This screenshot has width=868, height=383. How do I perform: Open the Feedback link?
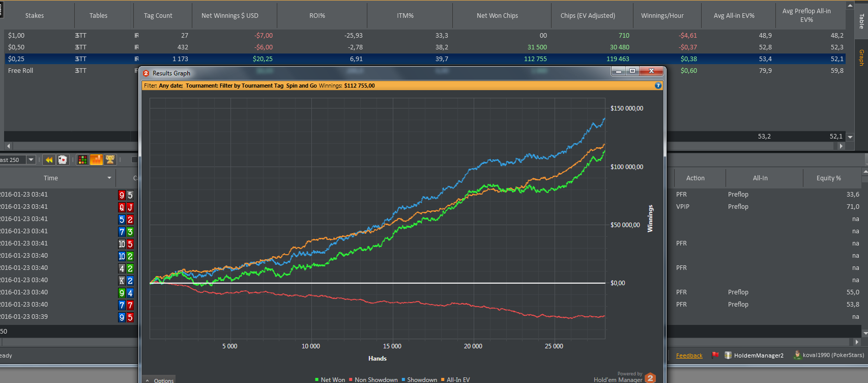point(689,355)
